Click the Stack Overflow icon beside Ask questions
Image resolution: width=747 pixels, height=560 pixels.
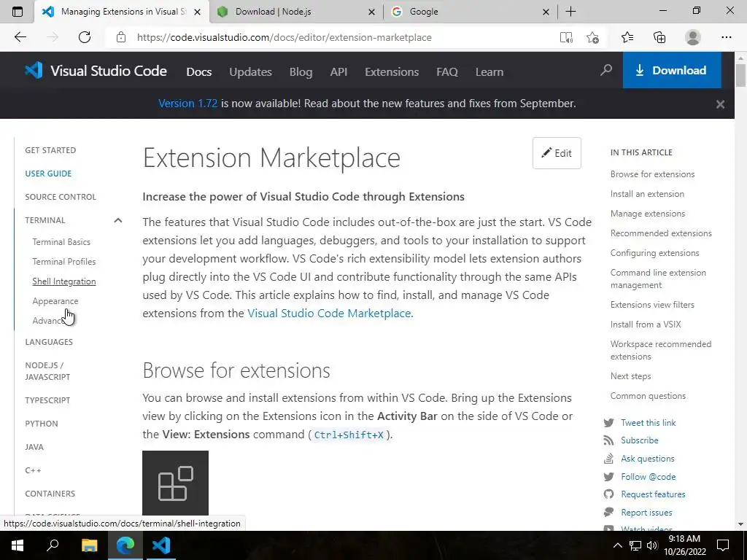tap(608, 459)
